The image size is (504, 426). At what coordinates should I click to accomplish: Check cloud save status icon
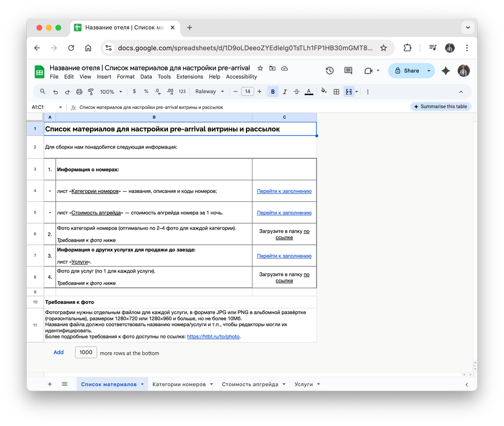tap(284, 68)
